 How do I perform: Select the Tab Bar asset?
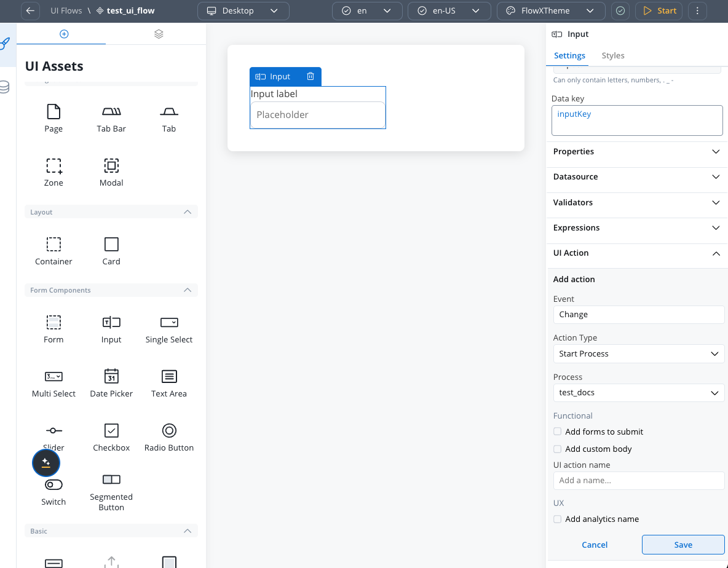pyautogui.click(x=111, y=118)
